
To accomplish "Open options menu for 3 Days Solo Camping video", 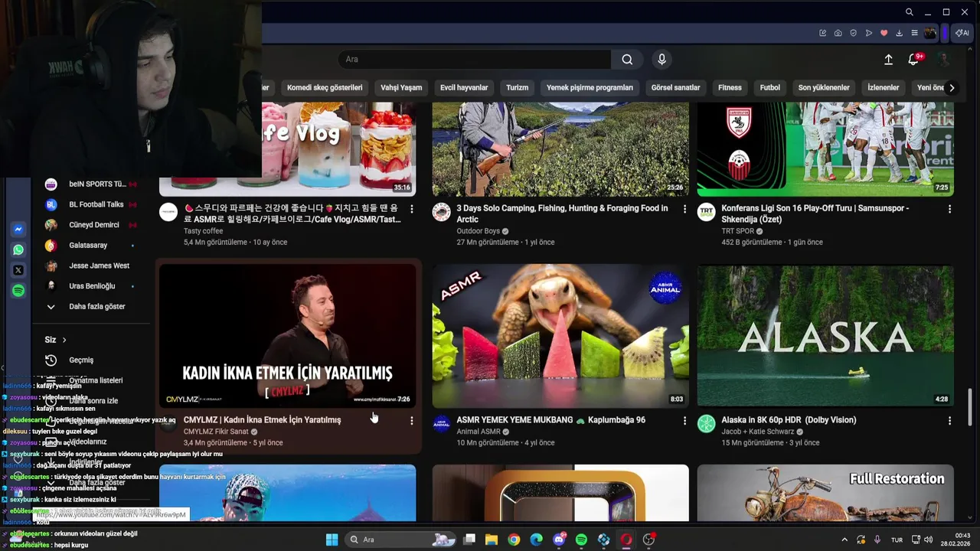I will 684,209.
